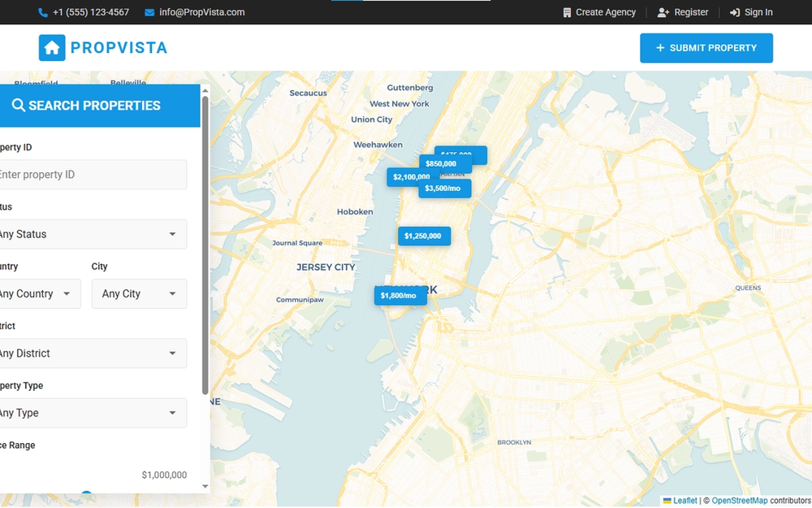Click inside the Enter Property ID field
The height and width of the screenshot is (508, 812).
pyautogui.click(x=93, y=174)
